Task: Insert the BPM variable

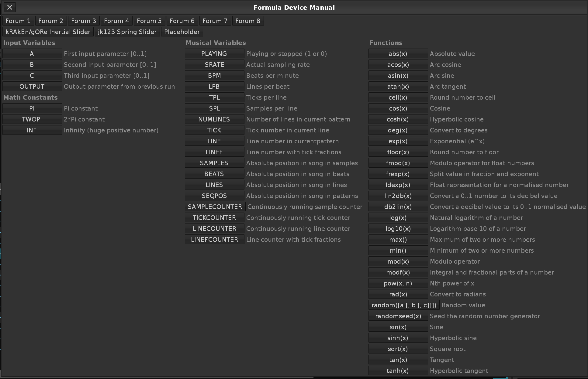Action: point(214,76)
